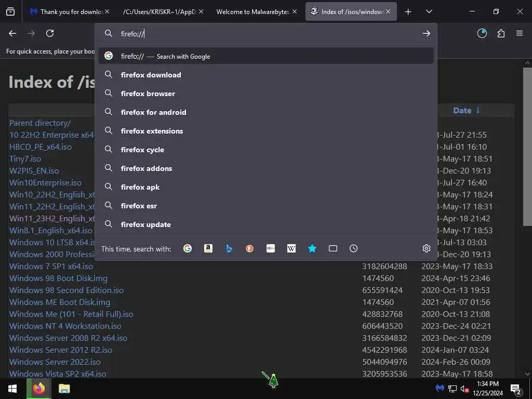Expand list all tabs dropdown arrow
532x399 pixels.
point(429,11)
